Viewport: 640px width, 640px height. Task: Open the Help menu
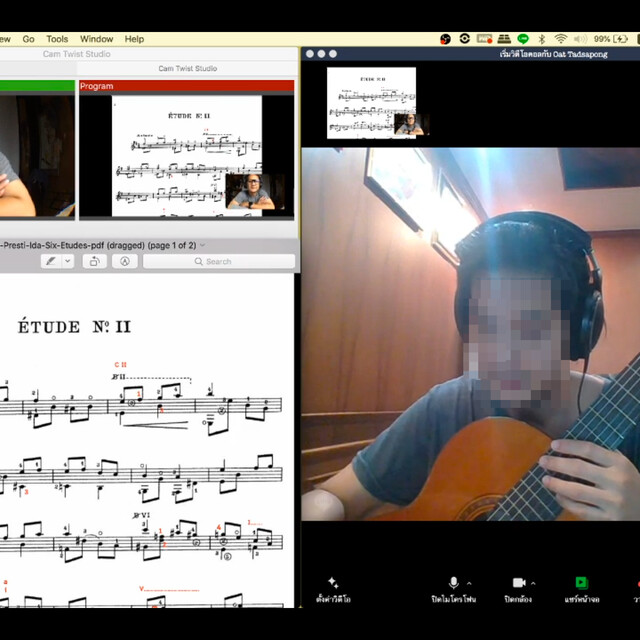tap(134, 39)
